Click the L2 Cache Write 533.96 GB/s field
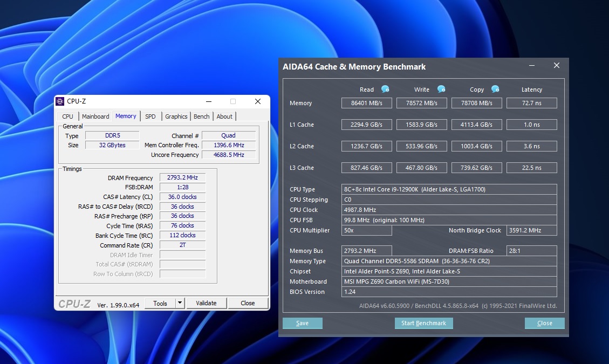The image size is (609, 364). (422, 146)
